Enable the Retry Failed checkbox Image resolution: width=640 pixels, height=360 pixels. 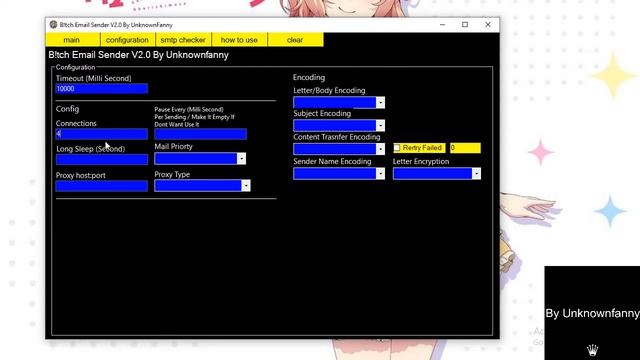[x=397, y=148]
